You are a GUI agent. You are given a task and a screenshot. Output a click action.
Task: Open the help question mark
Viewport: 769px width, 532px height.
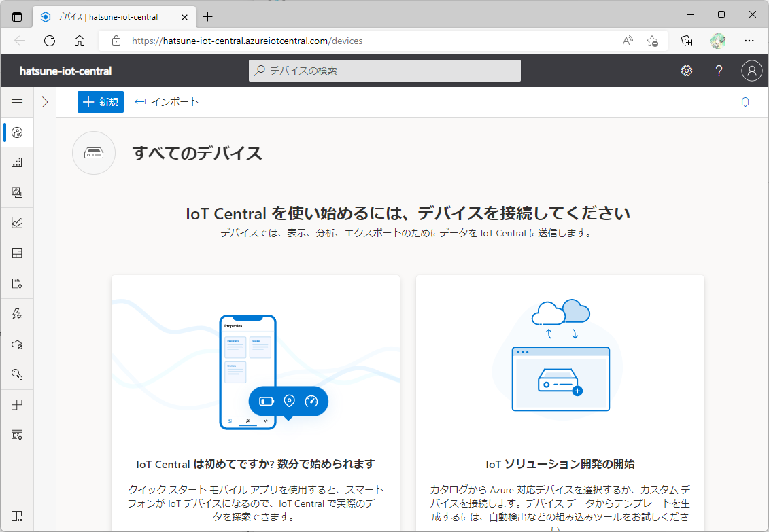719,71
